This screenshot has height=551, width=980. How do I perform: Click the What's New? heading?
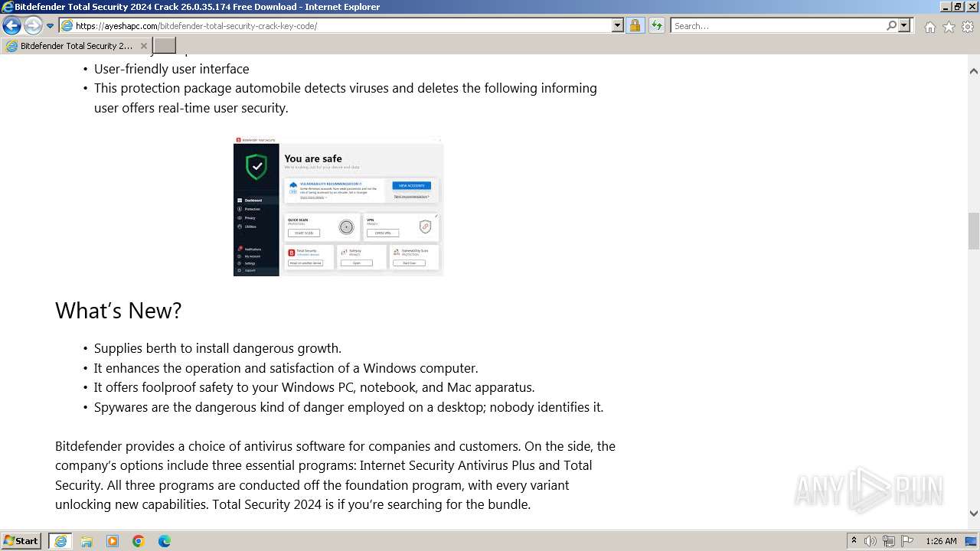[118, 311]
